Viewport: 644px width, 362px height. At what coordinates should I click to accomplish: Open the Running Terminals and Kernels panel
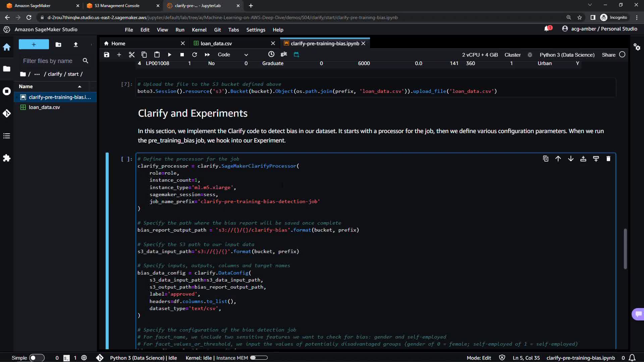point(7,91)
